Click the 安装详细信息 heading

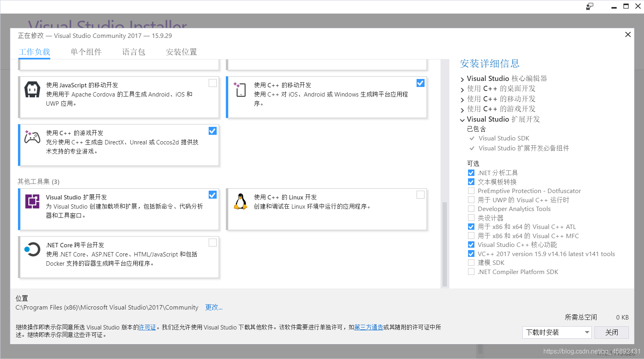tap(490, 63)
